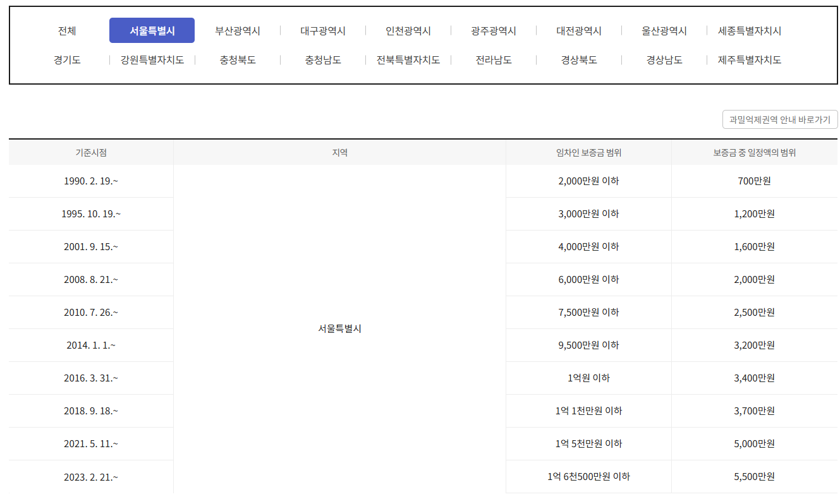Click the 5,500만원 amount cell
This screenshot has height=504, width=840.
(755, 477)
